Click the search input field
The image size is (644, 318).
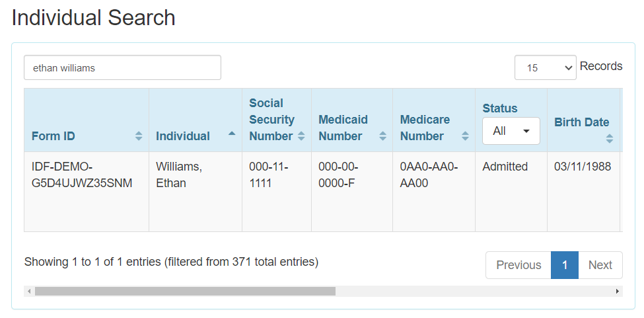coord(122,67)
